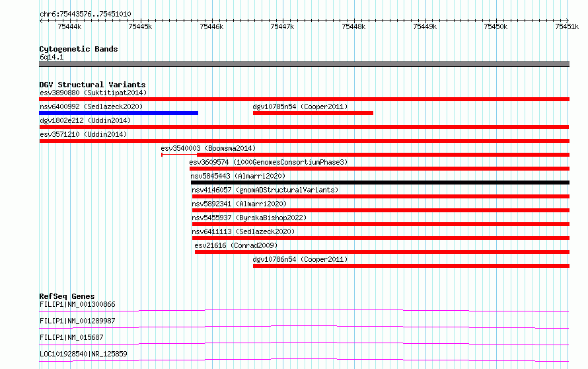Click the chr6:75443576..75451010 region label
The width and height of the screenshot is (588, 369).
pyautogui.click(x=85, y=15)
